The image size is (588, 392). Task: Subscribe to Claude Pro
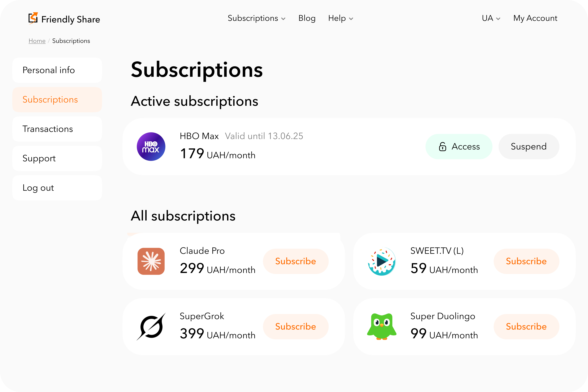[x=296, y=261]
